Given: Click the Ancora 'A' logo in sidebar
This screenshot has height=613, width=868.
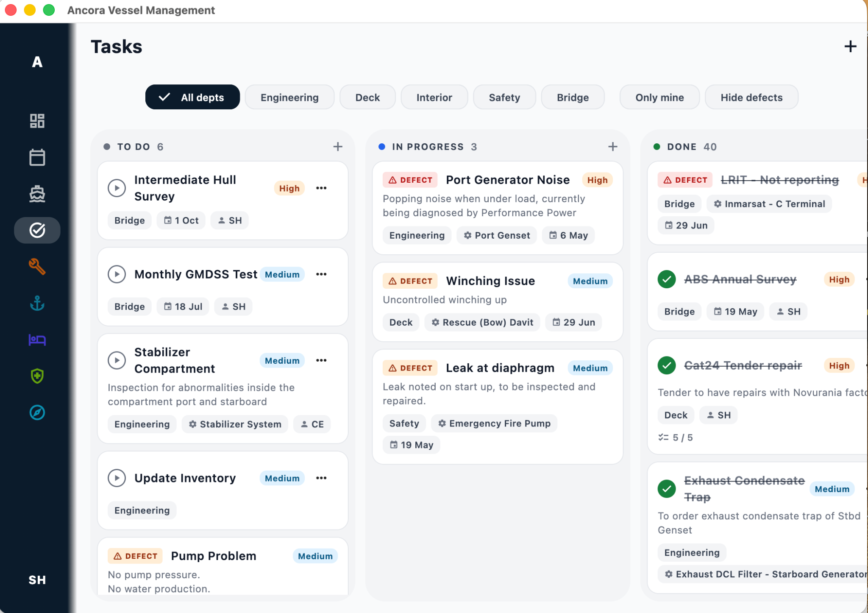Looking at the screenshot, I should point(37,62).
